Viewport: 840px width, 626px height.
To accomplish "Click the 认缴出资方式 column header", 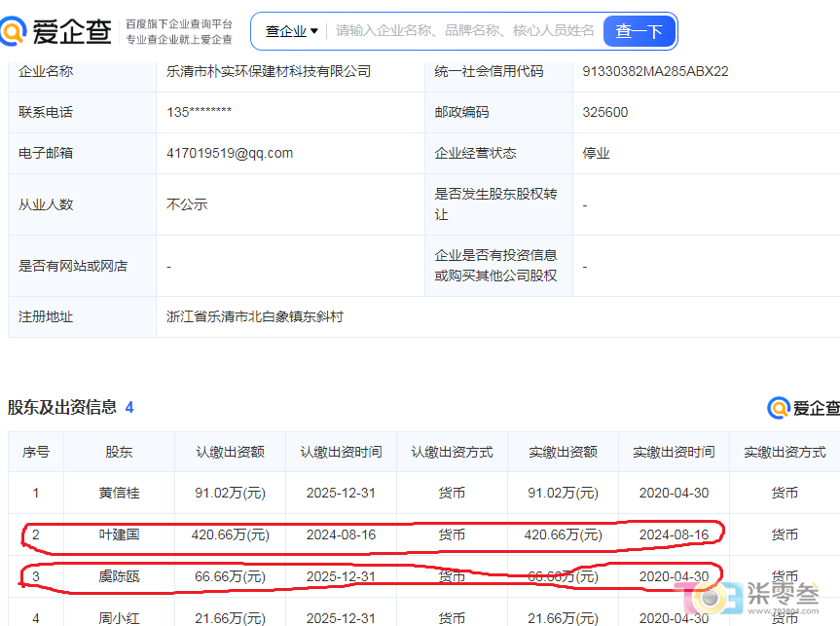I will 452,452.
